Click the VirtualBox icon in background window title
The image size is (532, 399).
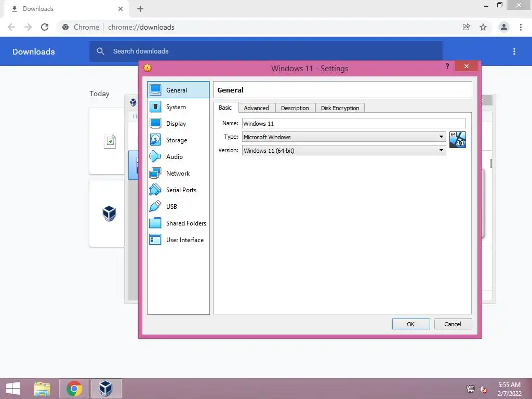[x=134, y=102]
